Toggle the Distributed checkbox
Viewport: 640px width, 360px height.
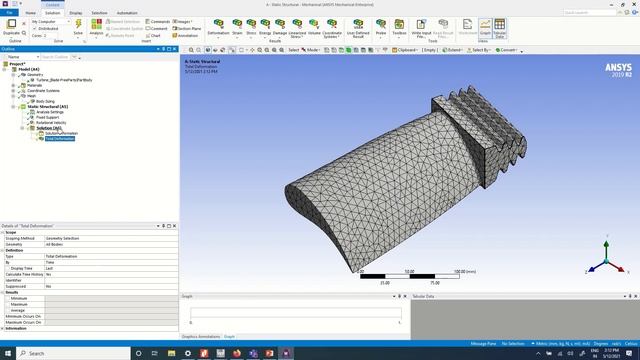coord(35,29)
